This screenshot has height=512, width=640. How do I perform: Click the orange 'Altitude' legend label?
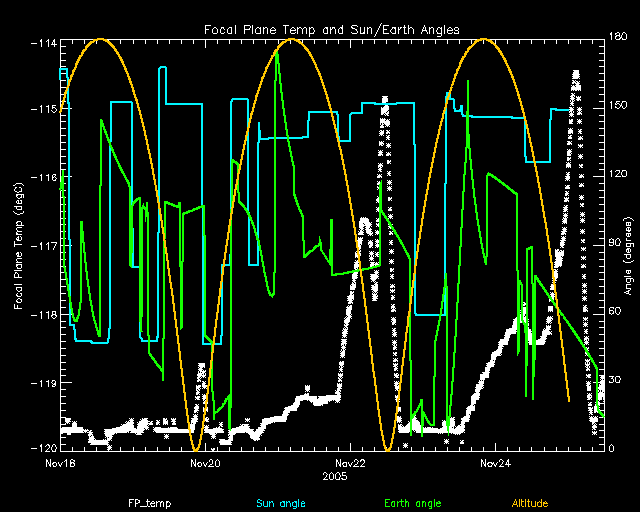click(530, 503)
